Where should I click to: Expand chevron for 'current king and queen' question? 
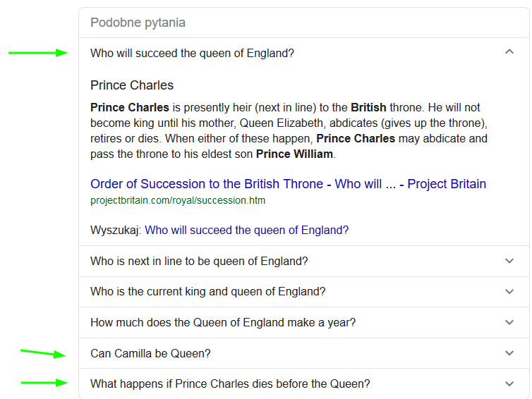click(x=509, y=292)
